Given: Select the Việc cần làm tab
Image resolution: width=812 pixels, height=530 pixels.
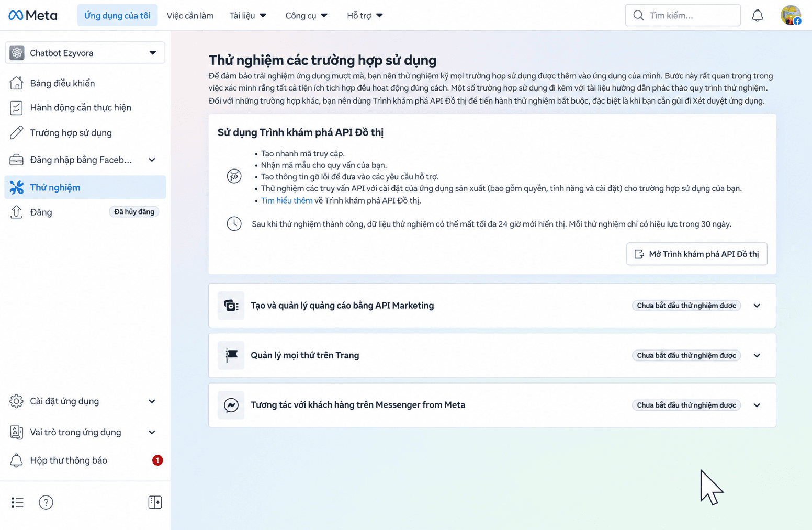Looking at the screenshot, I should [190, 16].
